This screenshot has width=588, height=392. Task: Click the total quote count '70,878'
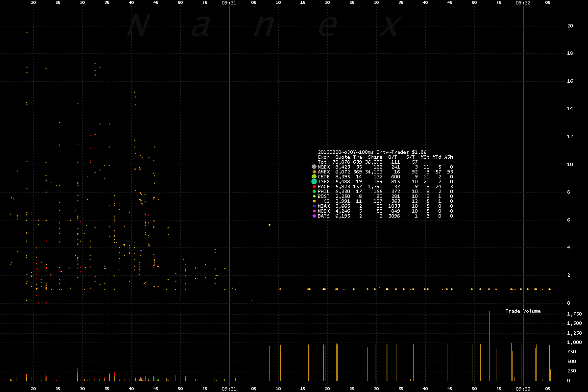click(x=341, y=162)
